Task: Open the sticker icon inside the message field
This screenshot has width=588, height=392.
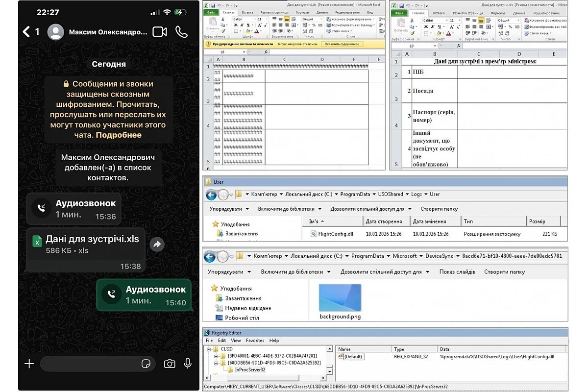Action: (146, 364)
